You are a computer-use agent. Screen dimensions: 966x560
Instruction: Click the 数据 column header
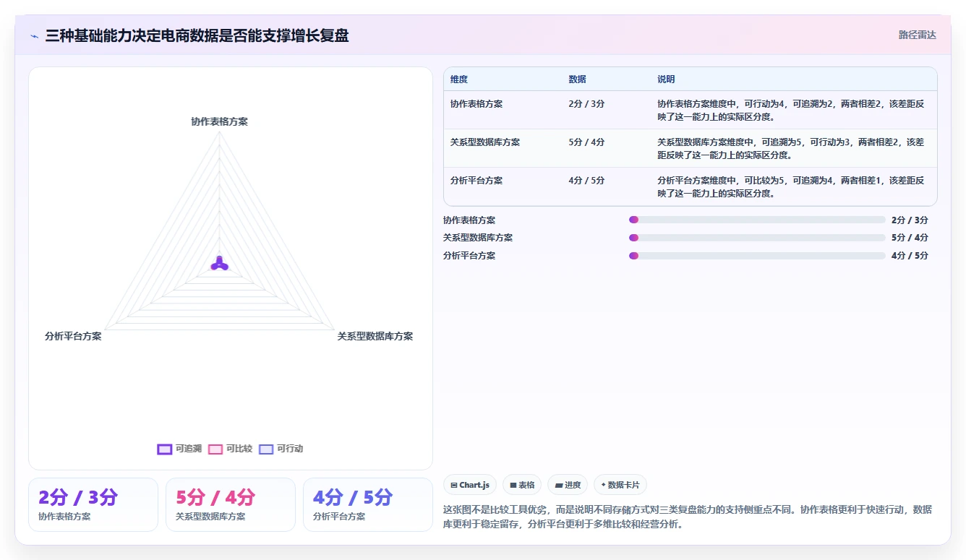tap(577, 79)
